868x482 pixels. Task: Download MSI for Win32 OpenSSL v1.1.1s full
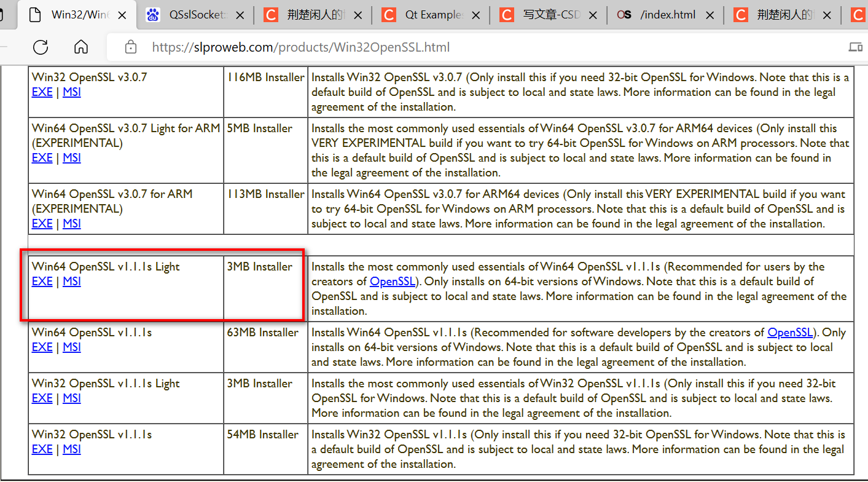coord(72,449)
